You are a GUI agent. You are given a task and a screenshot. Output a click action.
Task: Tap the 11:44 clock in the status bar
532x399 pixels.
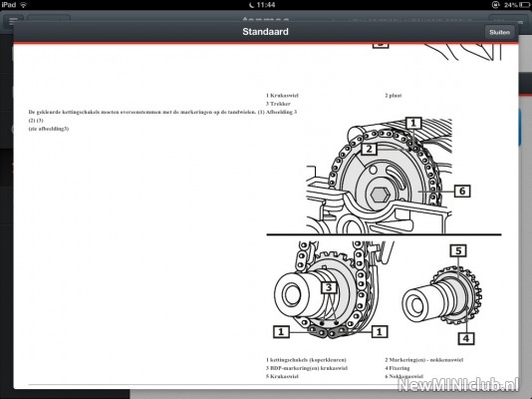(266, 5)
